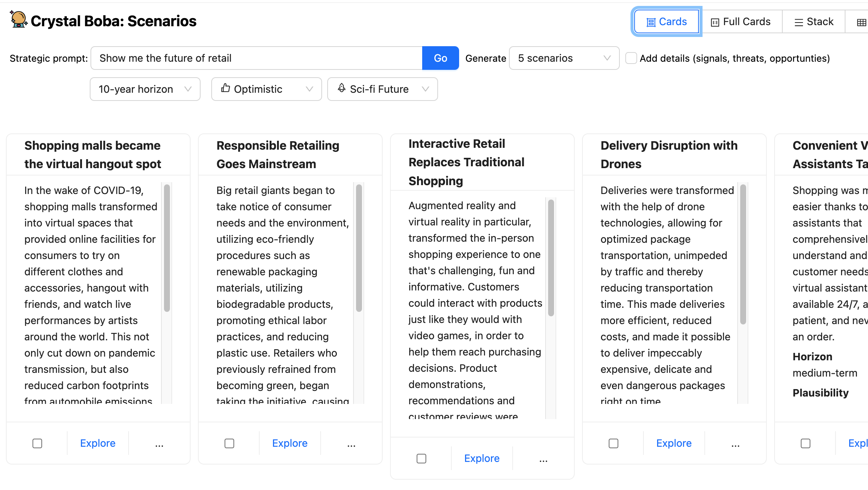Image resolution: width=868 pixels, height=490 pixels.
Task: Select the Full Cards tab
Action: point(741,21)
